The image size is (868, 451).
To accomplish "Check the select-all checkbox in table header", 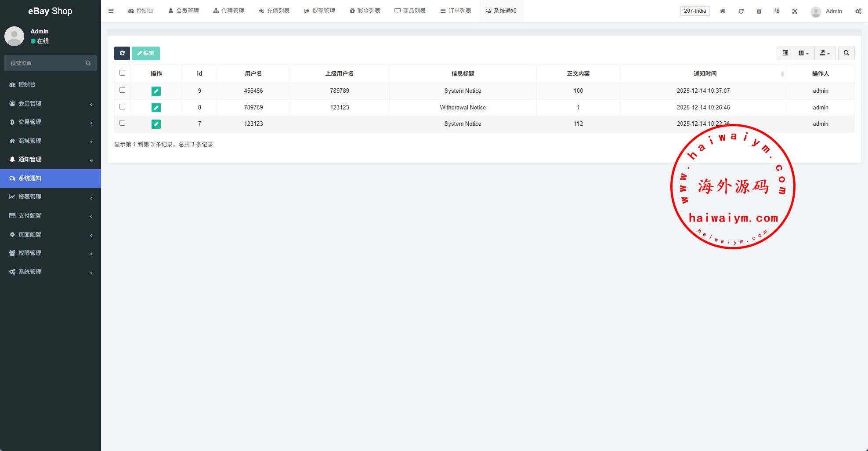I will tap(123, 73).
